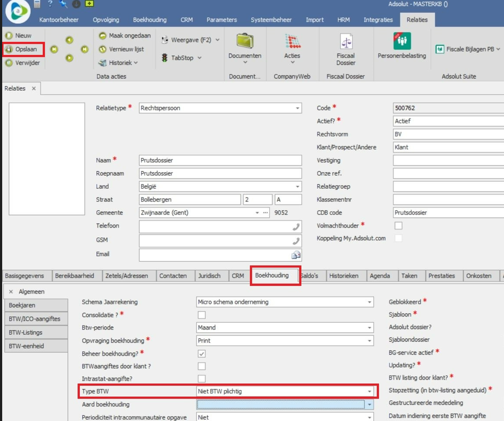
Task: Tick the Volmachthouder checkbox
Action: [x=398, y=226]
